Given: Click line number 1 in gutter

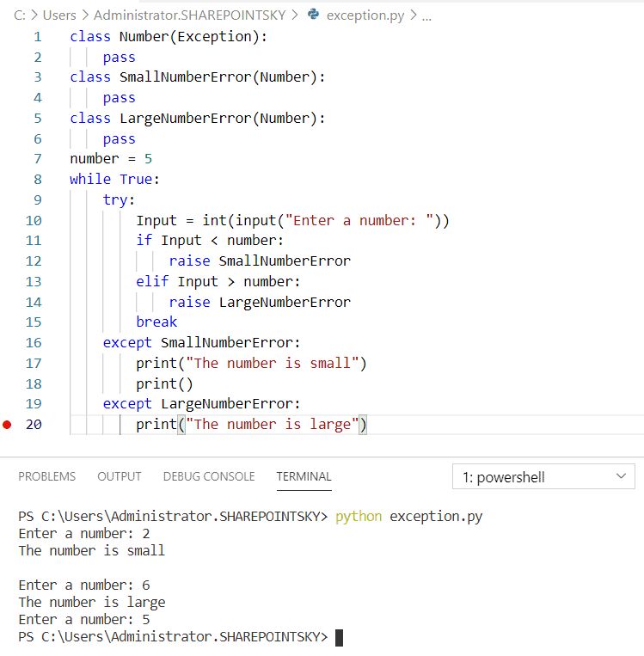Looking at the screenshot, I should [x=38, y=37].
